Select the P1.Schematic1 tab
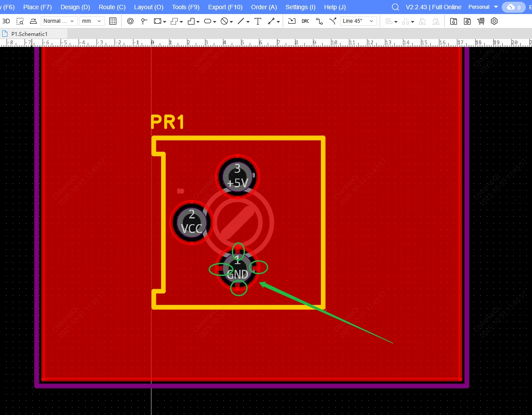 point(29,34)
